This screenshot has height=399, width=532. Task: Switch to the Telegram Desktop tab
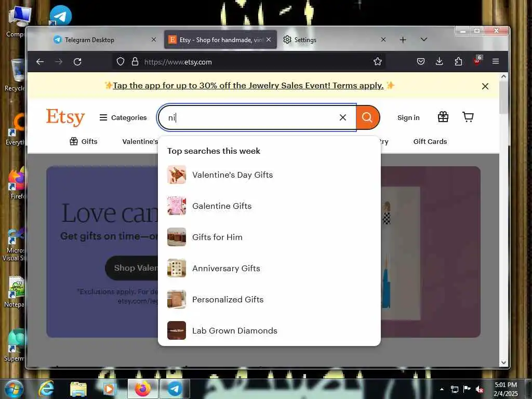105,39
